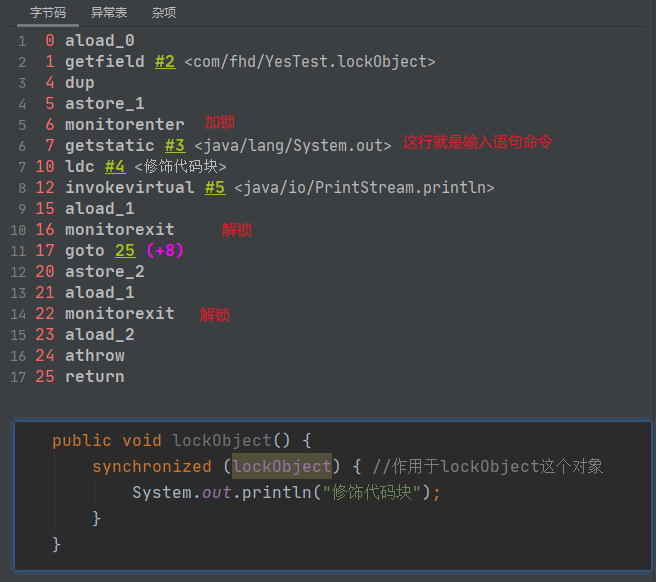Image resolution: width=656 pixels, height=582 pixels.
Task: Select aload_1 at offset 15
Action: [100, 208]
